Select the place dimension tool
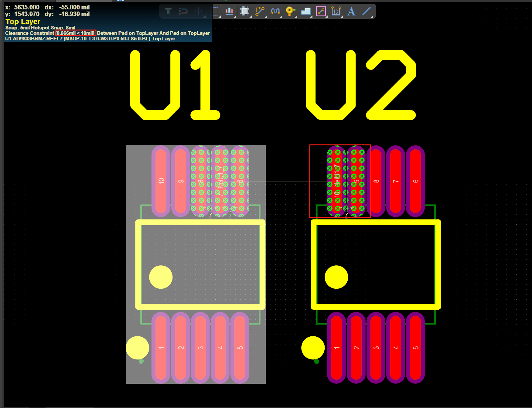This screenshot has height=408, width=532. tap(336, 12)
